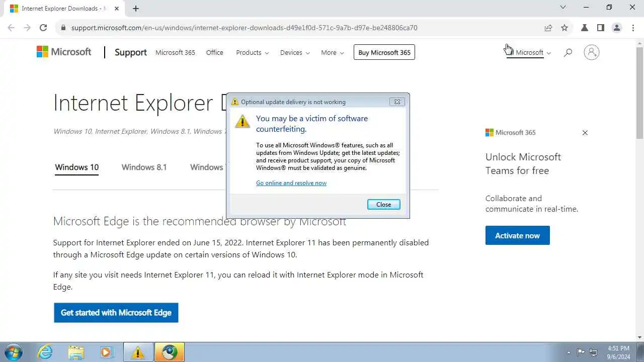This screenshot has height=362, width=644.
Task: Click the warning dialog taskbar icon
Action: click(x=138, y=352)
